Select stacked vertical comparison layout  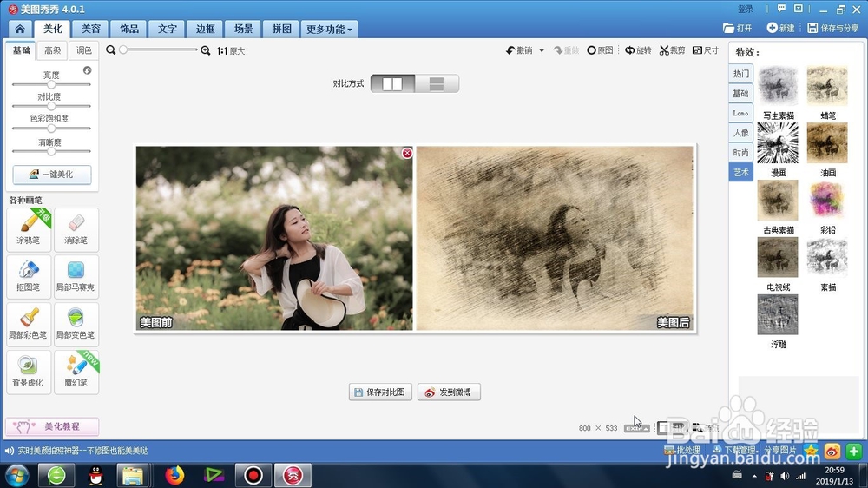click(x=437, y=83)
